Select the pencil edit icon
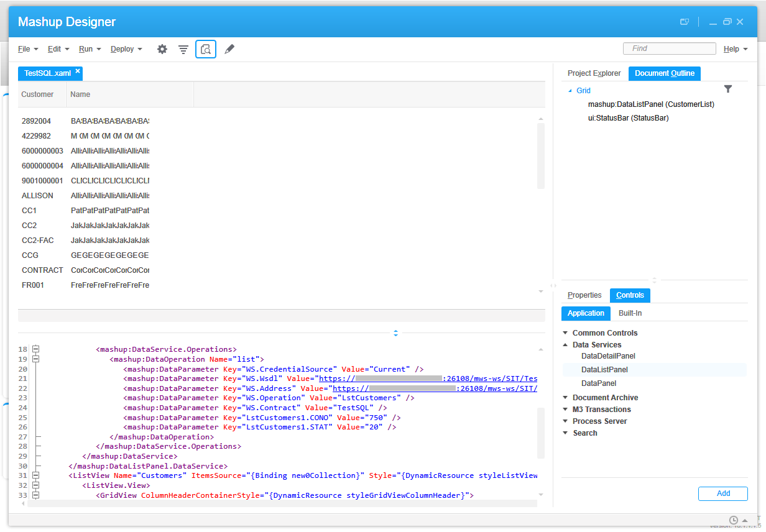This screenshot has width=766, height=532. [x=229, y=49]
